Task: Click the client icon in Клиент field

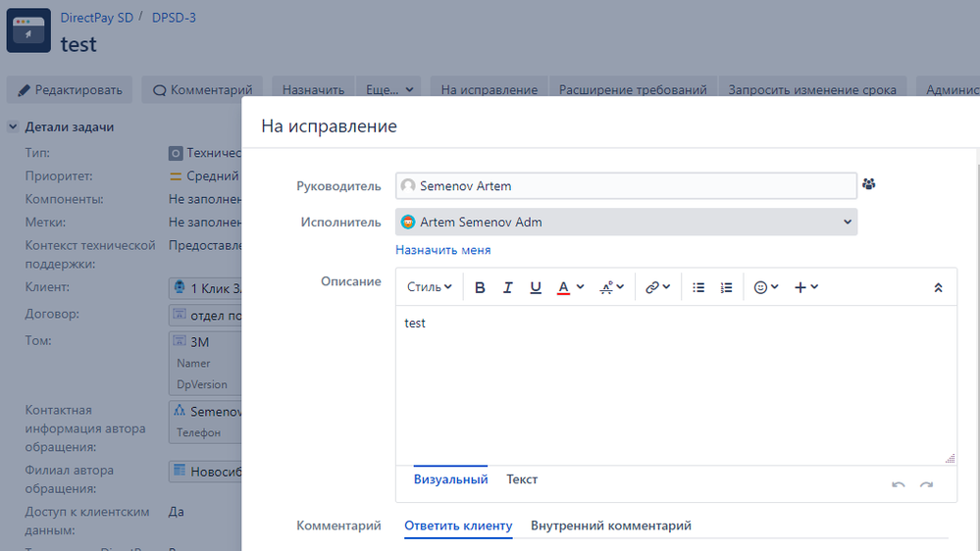Action: pos(180,287)
